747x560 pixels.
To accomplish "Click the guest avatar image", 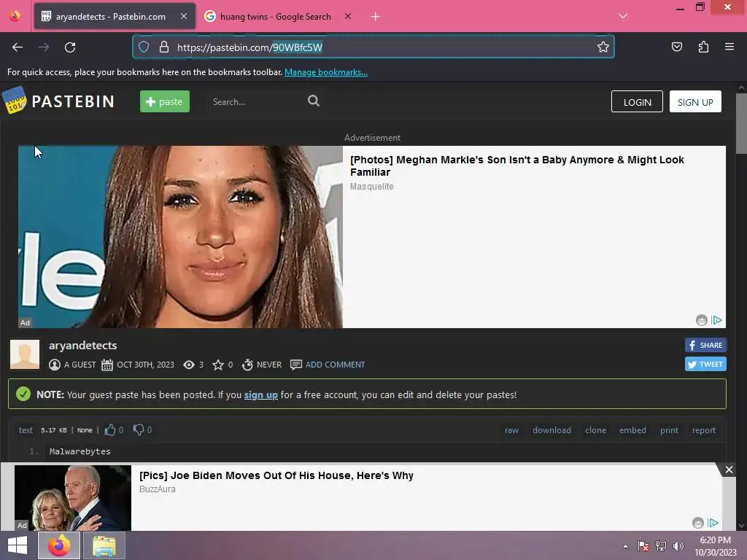I will click(25, 354).
